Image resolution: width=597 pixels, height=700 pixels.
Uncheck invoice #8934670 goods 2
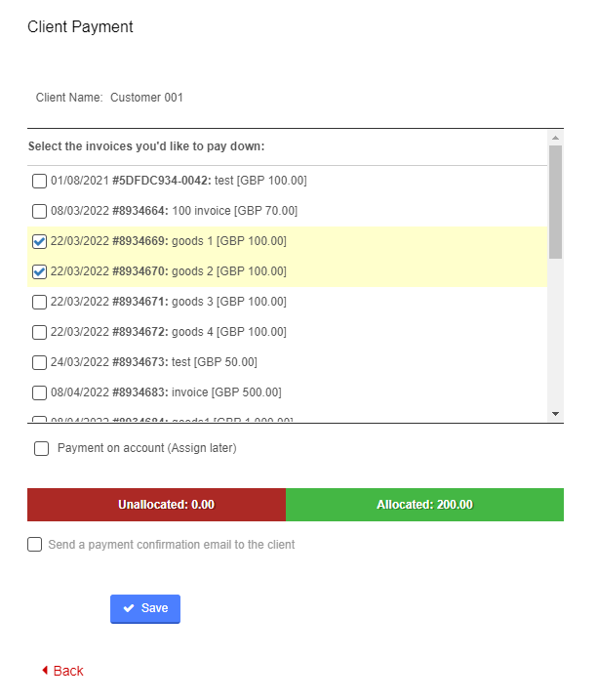39,271
